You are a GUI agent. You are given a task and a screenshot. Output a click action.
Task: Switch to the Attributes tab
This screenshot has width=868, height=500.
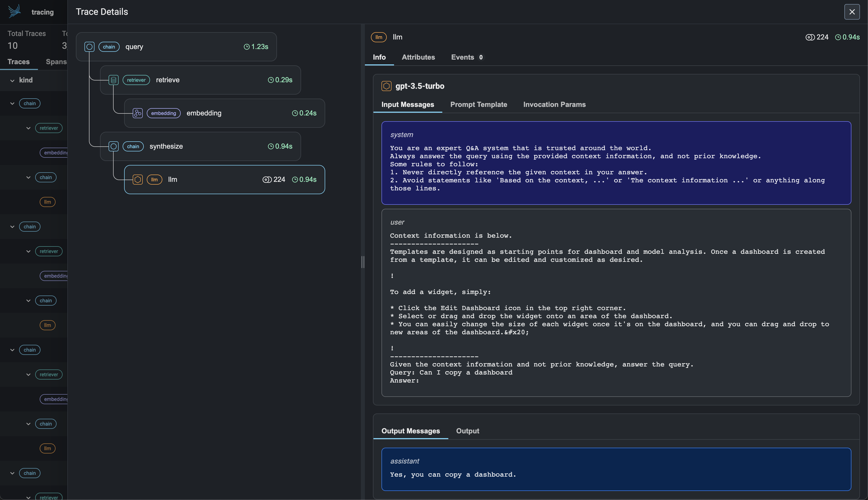(x=418, y=57)
